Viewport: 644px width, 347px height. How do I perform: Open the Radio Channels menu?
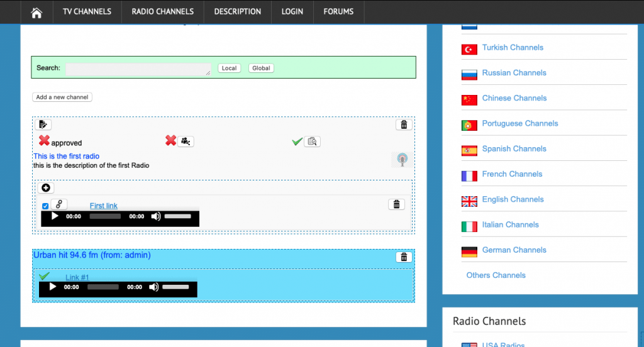point(163,11)
